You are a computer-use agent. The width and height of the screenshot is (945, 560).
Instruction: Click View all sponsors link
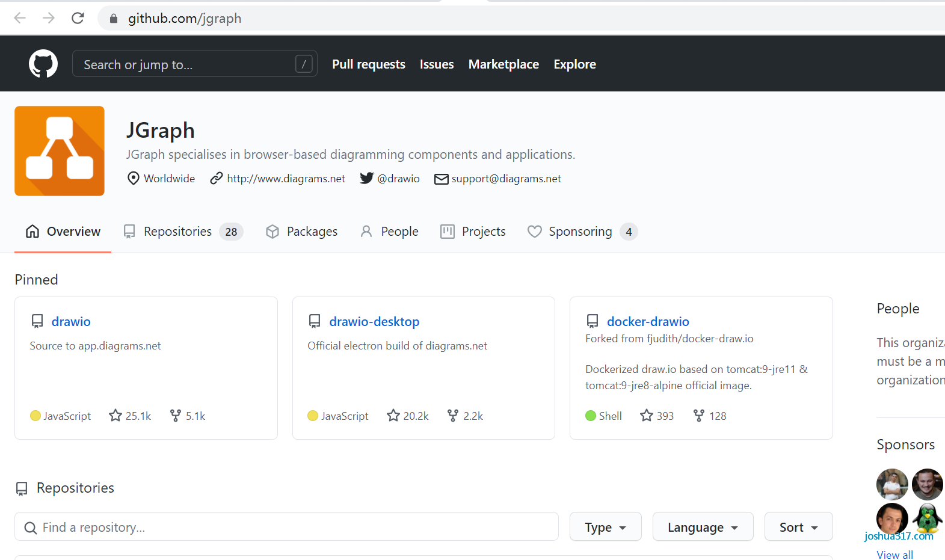894,555
